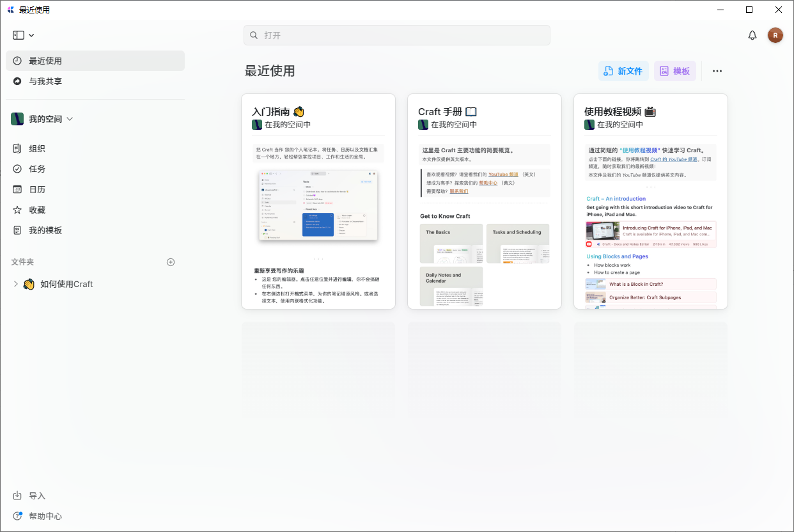
Task: Click the document icon beside 组织
Action: pyautogui.click(x=17, y=148)
